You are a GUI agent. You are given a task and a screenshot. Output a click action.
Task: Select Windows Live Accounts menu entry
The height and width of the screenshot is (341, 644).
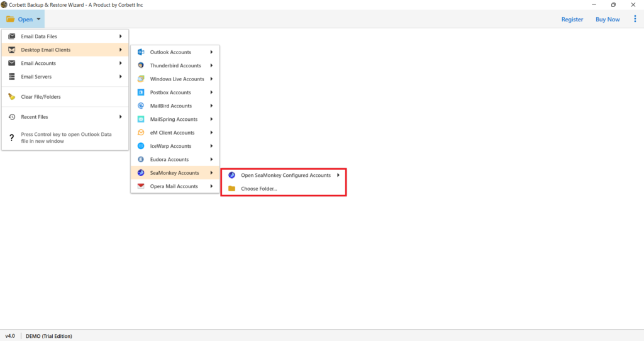pos(175,79)
